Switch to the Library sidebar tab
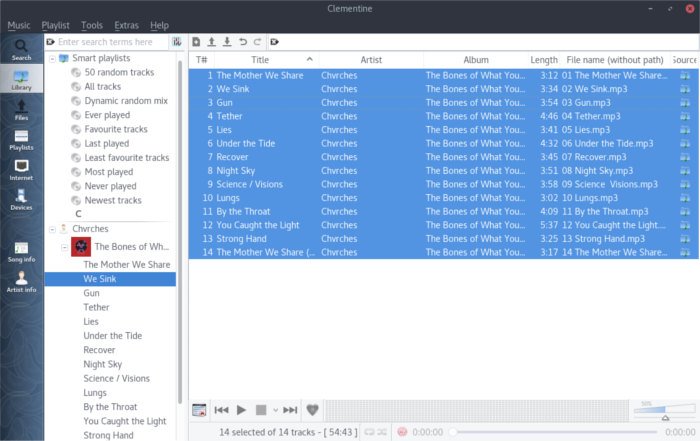This screenshot has width=700, height=441. (x=21, y=79)
